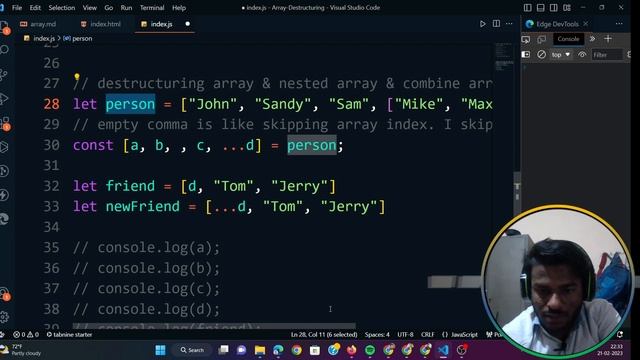
Task: Click the code minimap preview
Action: click(x=504, y=57)
